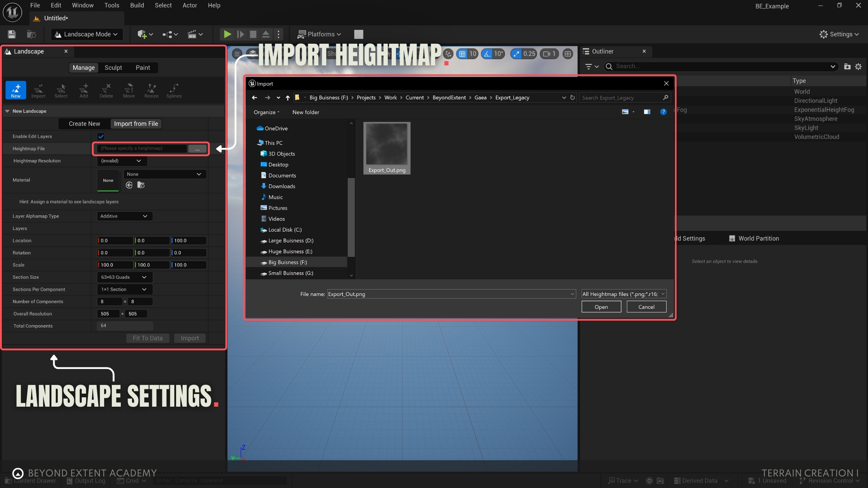Select the New landscape tool
This screenshot has height=488, width=868.
pos(16,90)
